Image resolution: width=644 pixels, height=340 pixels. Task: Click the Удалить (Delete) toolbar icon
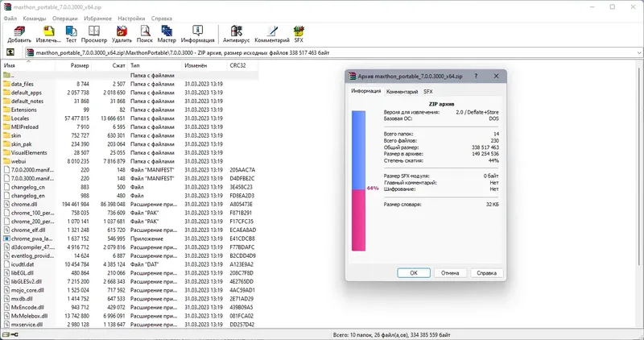pyautogui.click(x=122, y=34)
